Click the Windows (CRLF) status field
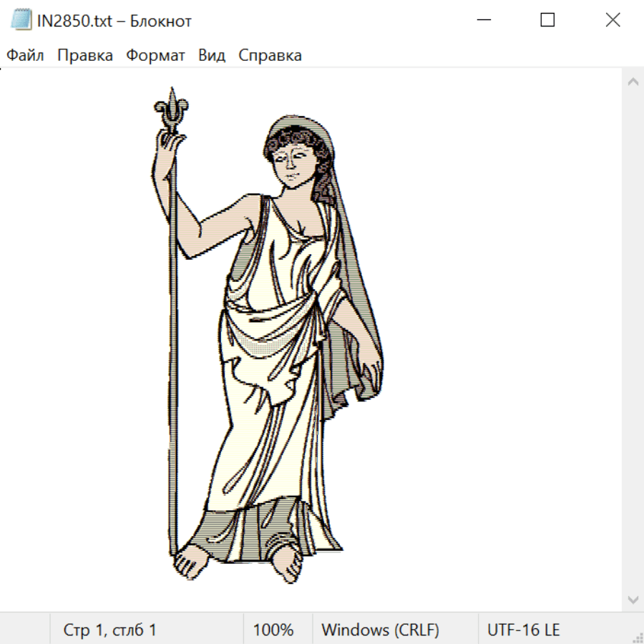 [380, 630]
